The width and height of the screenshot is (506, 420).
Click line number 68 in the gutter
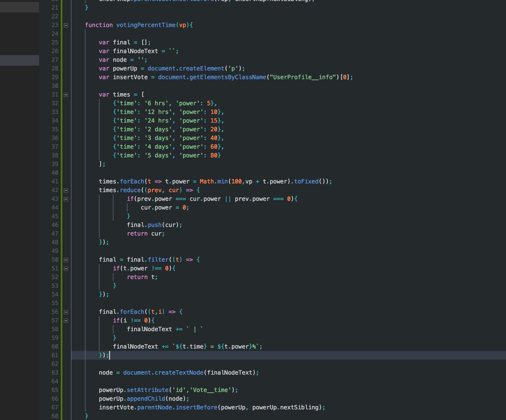coord(55,416)
